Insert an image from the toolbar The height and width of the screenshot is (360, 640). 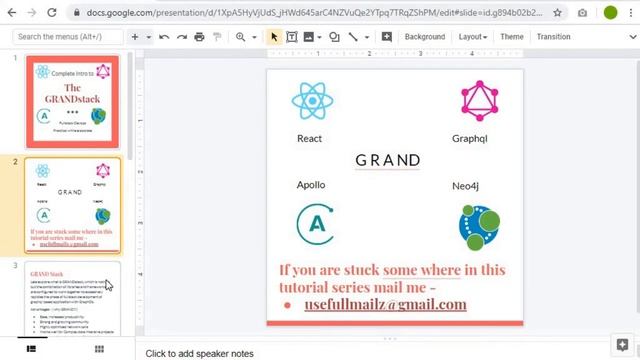(309, 37)
